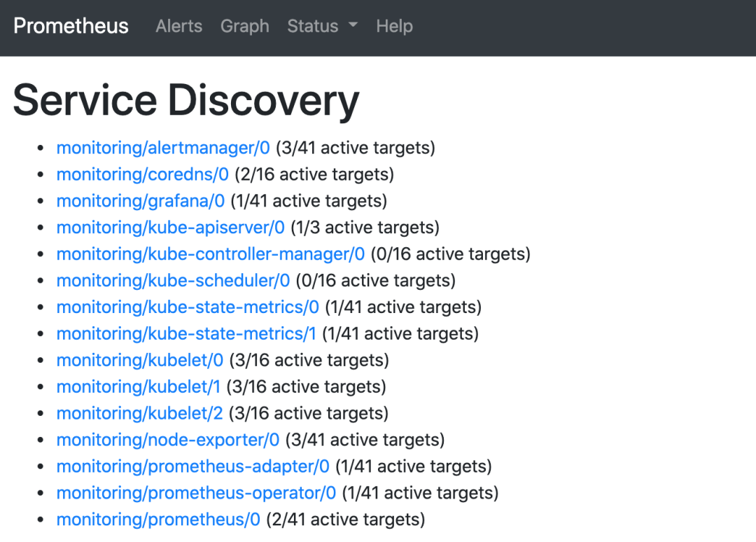Click "(1/41 active targets)" beside grafana
This screenshot has width=756, height=542.
pos(309,201)
